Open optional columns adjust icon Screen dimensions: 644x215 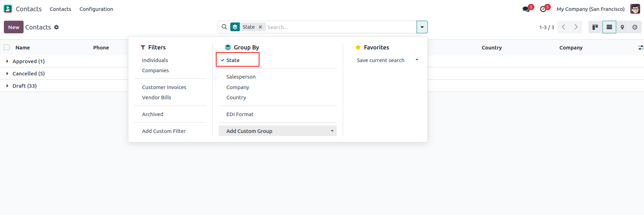(x=640, y=48)
